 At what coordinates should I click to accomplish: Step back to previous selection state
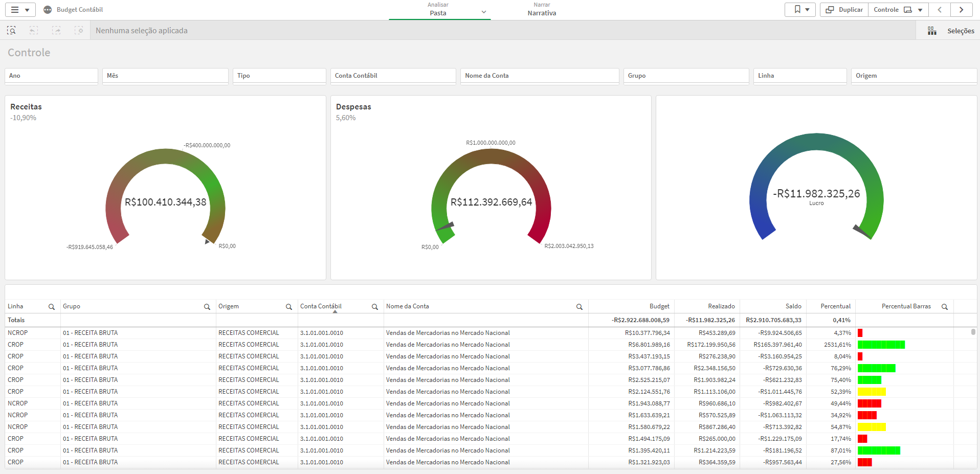33,30
